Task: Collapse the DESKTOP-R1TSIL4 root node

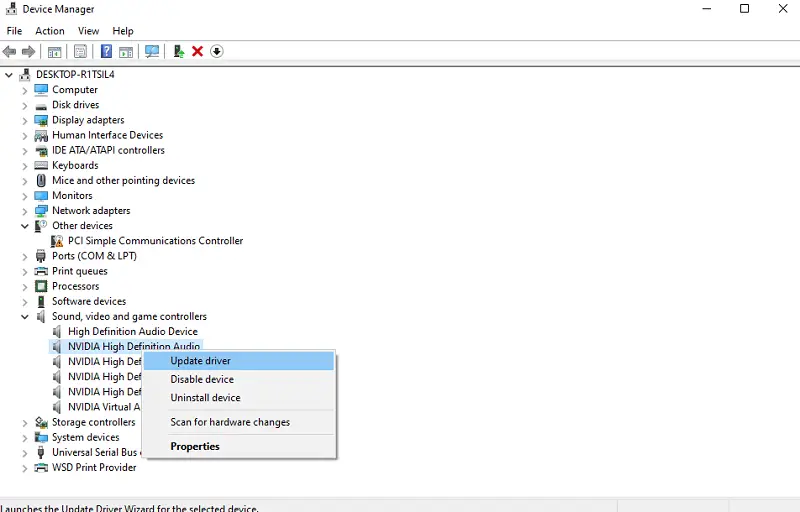Action: [9, 75]
